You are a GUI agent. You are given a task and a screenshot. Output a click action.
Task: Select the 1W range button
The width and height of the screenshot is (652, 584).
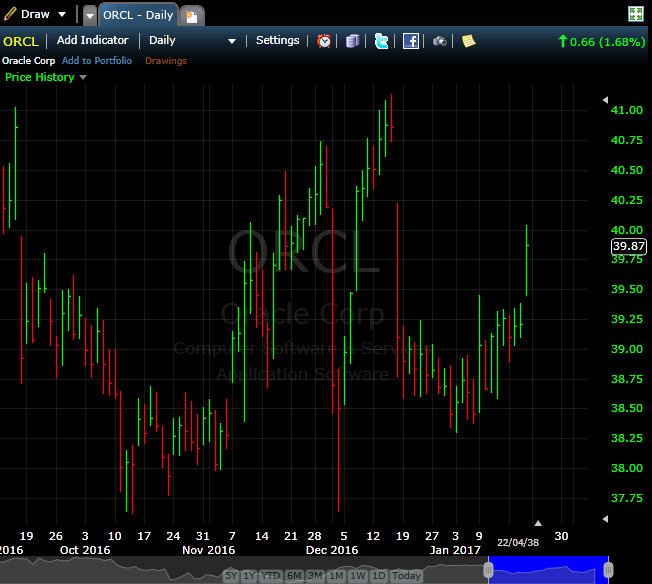[358, 576]
